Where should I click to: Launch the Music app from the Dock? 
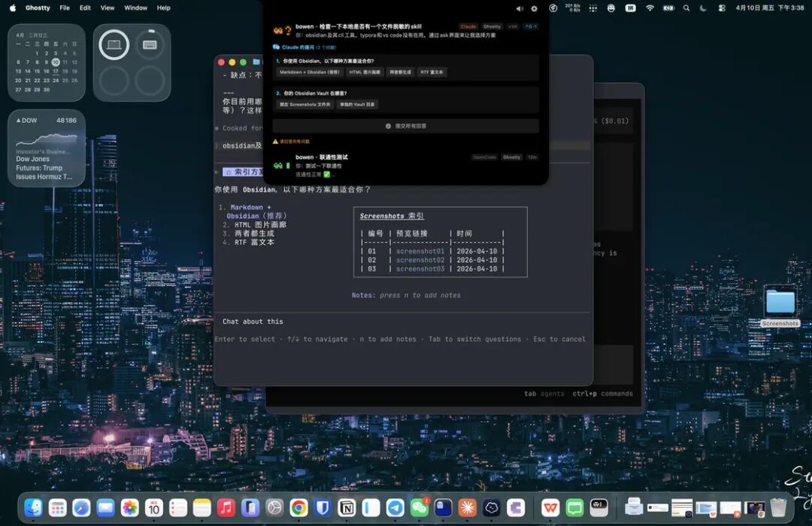click(226, 508)
